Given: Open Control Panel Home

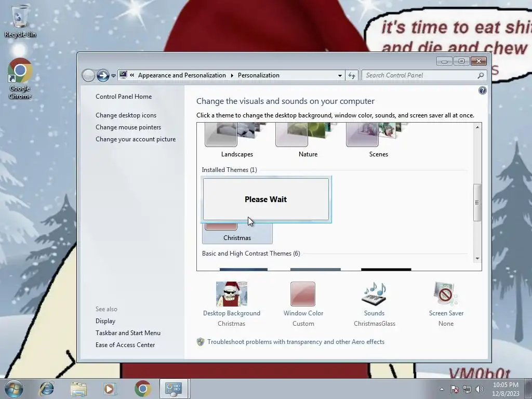Looking at the screenshot, I should point(124,97).
